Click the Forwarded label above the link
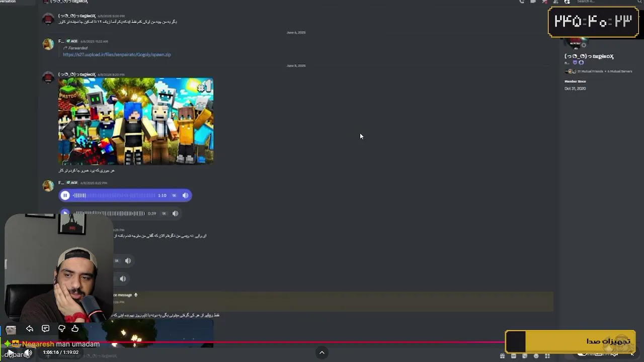644x362 pixels. (x=77, y=48)
